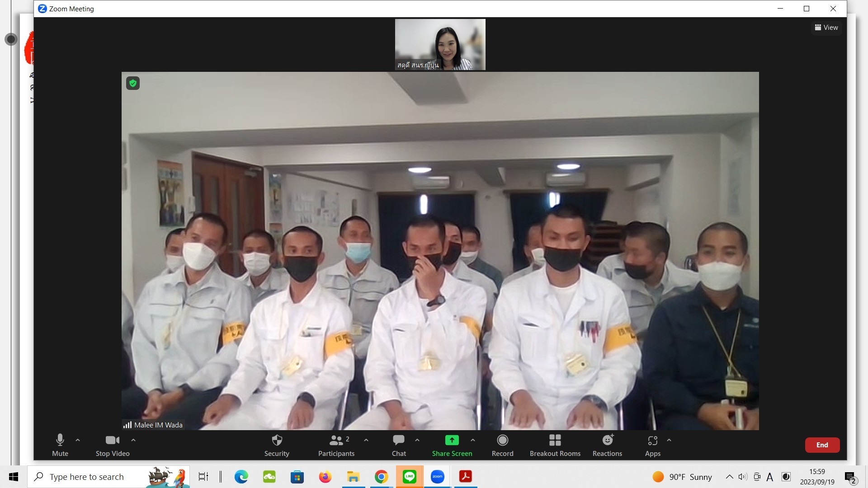The image size is (868, 488).
Task: Open Breakout Rooms
Action: (555, 445)
